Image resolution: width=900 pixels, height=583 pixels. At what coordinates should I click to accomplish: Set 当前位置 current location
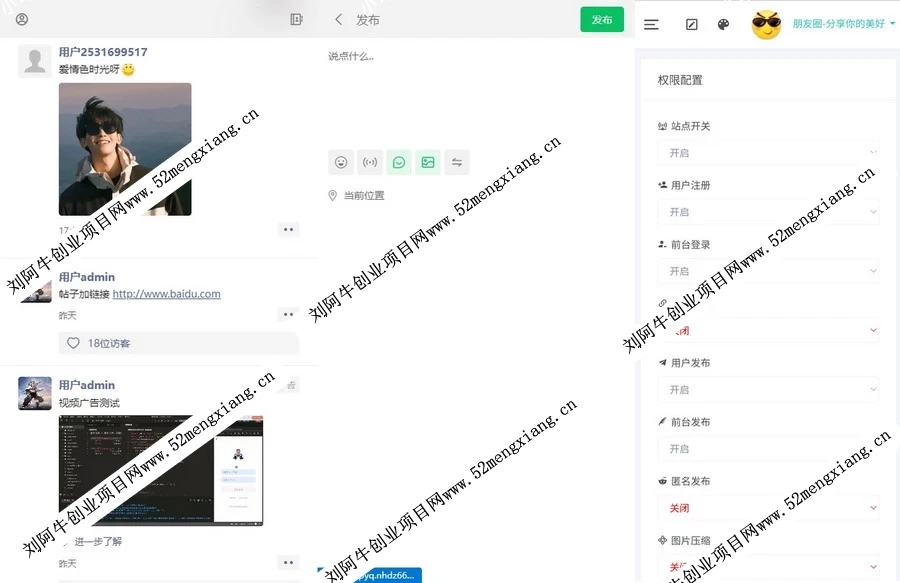pos(364,196)
